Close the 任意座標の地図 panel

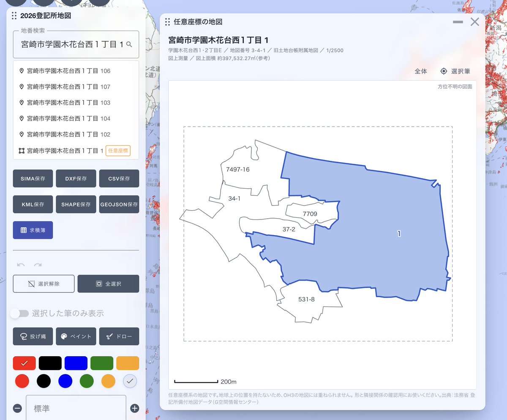point(475,22)
